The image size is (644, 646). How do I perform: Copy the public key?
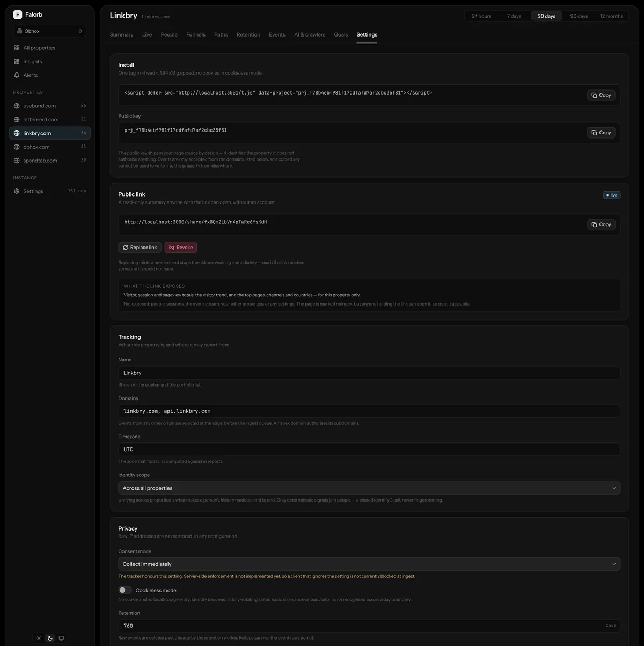coord(601,133)
